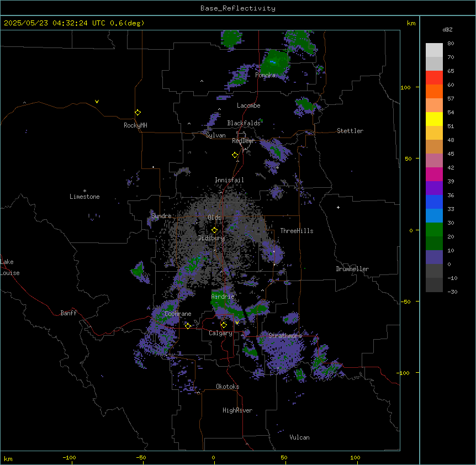This screenshot has width=476, height=465.
Task: Click the dBZ legend heading
Action: [447, 30]
